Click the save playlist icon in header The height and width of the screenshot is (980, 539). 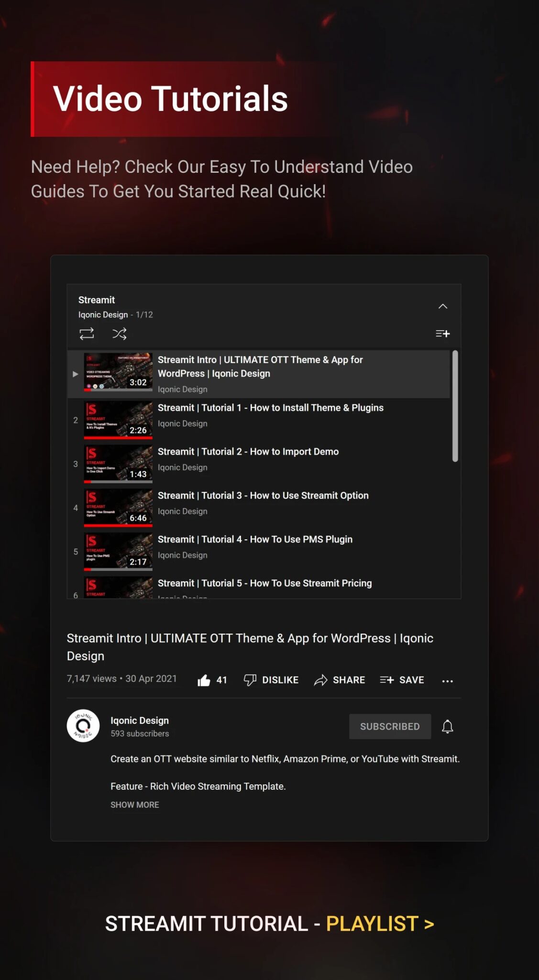442,334
